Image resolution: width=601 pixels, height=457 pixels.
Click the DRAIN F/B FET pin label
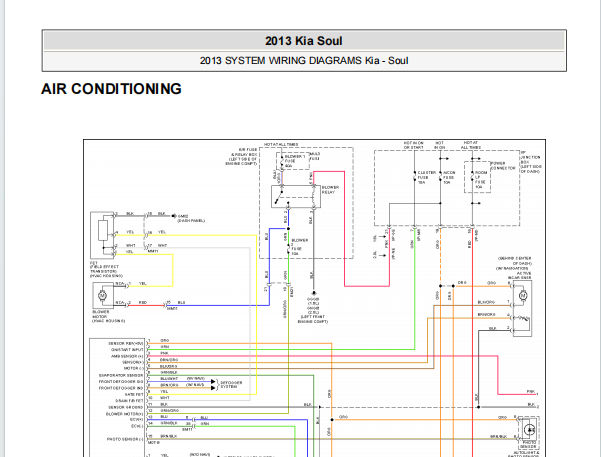tap(129, 401)
